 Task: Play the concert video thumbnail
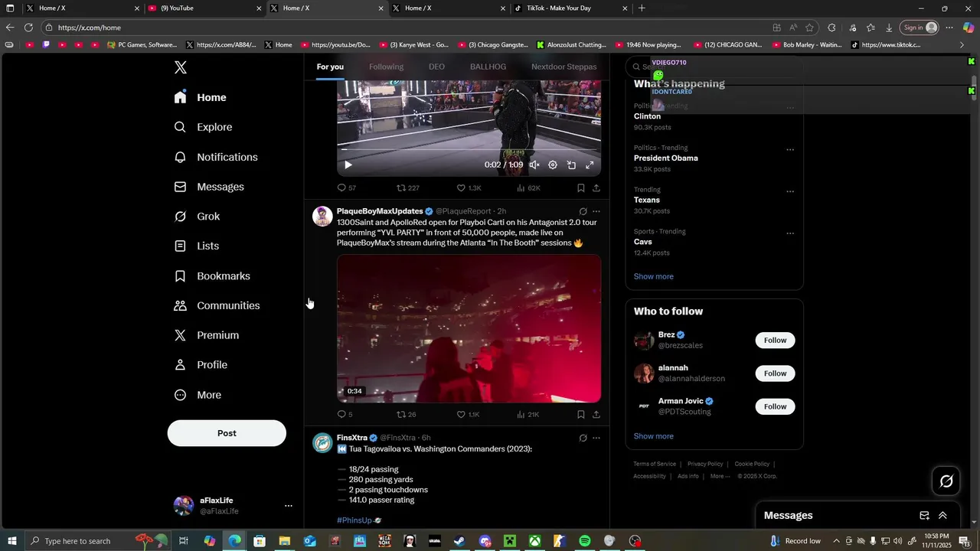coord(469,328)
